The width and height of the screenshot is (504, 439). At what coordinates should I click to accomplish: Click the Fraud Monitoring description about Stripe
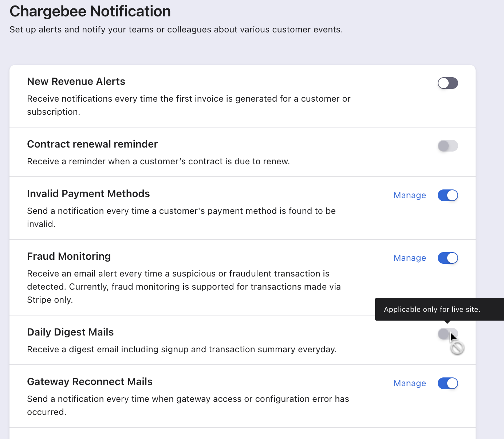coord(184,287)
